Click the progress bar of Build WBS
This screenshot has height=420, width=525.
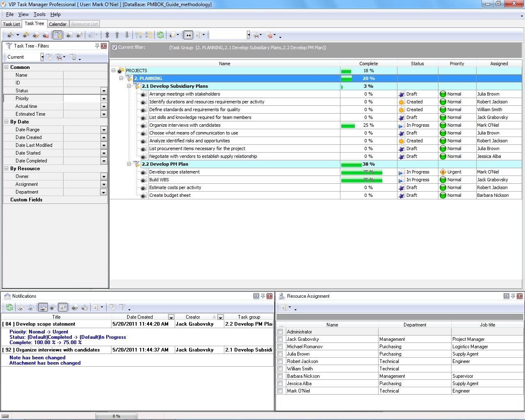(361, 180)
